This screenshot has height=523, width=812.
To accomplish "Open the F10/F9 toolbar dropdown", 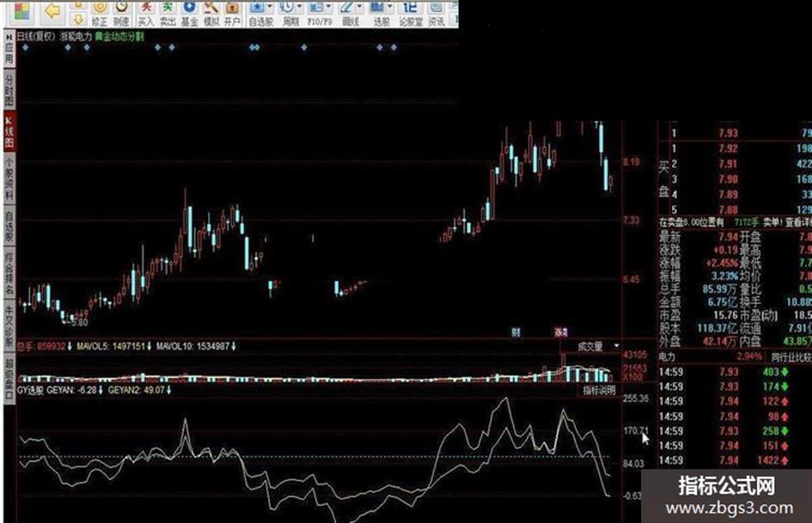I will (x=329, y=7).
